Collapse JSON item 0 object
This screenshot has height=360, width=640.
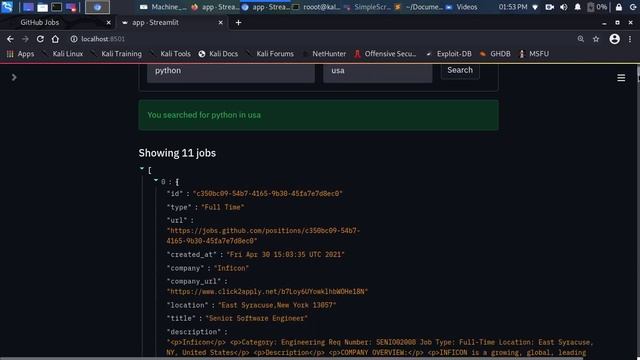(x=156, y=180)
